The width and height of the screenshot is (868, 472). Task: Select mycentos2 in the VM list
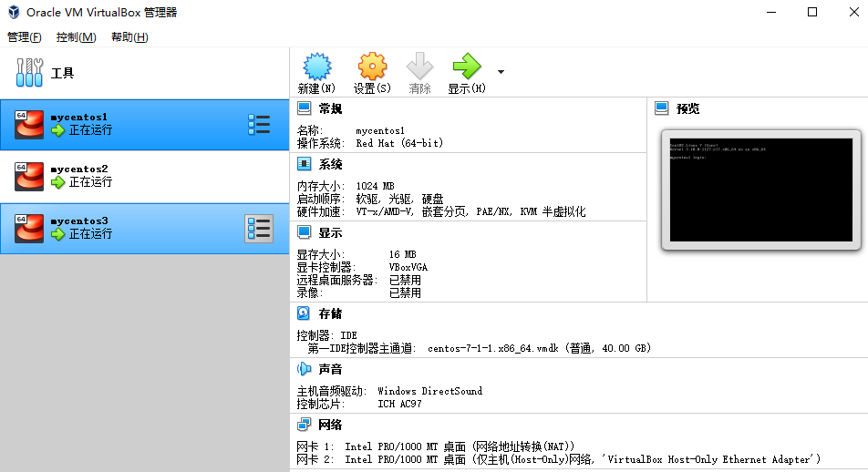pos(144,177)
